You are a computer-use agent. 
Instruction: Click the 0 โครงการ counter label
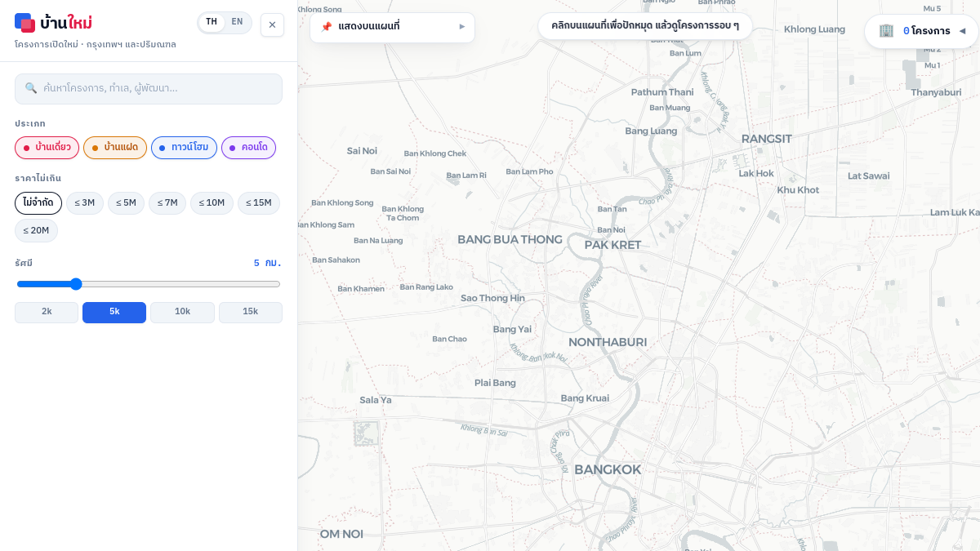click(927, 31)
